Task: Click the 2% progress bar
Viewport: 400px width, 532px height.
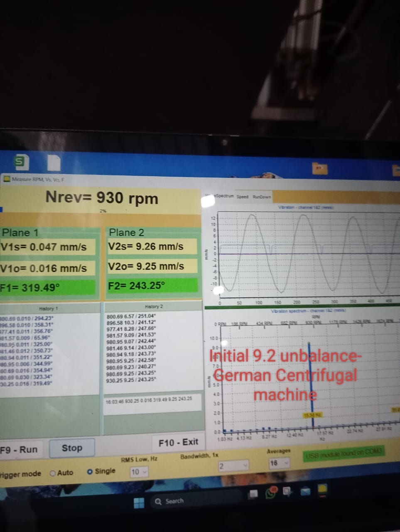Action: coord(102,211)
